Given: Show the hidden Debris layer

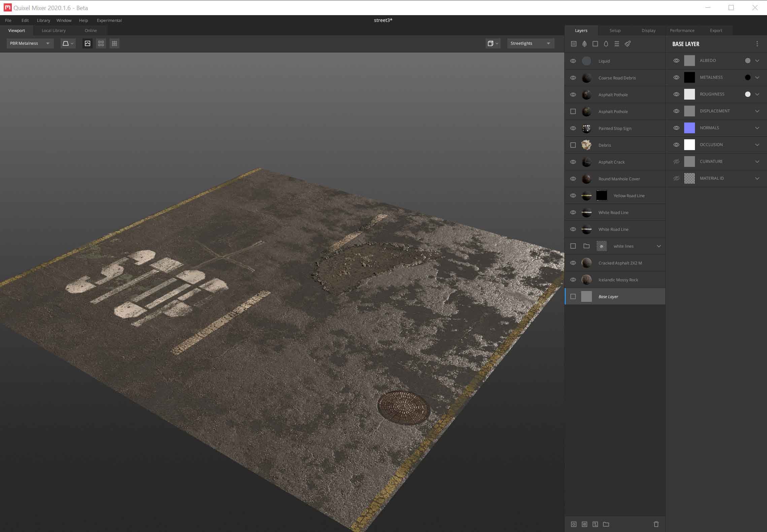Looking at the screenshot, I should click(573, 145).
